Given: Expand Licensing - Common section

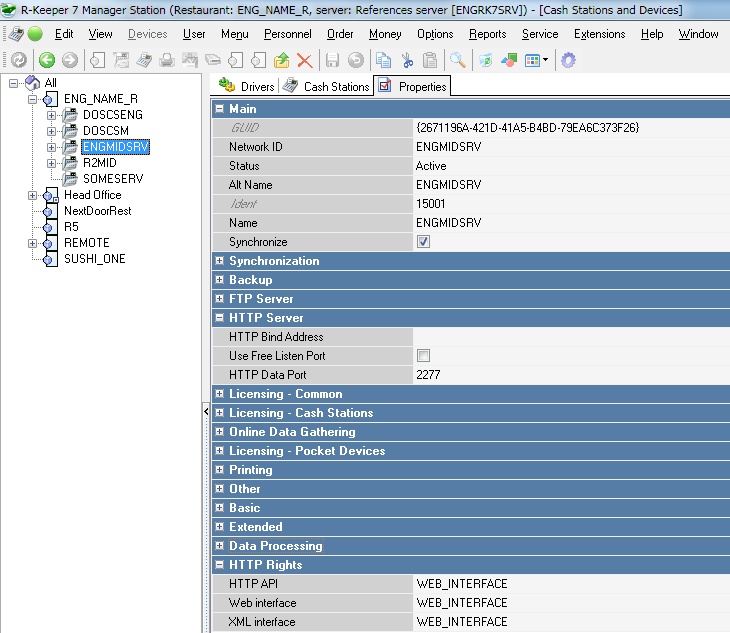Looking at the screenshot, I should pos(219,394).
